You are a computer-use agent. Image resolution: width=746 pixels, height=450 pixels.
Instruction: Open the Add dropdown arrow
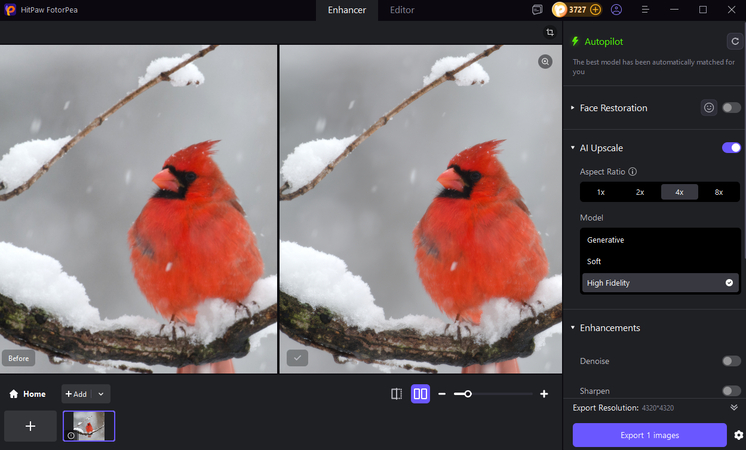101,394
